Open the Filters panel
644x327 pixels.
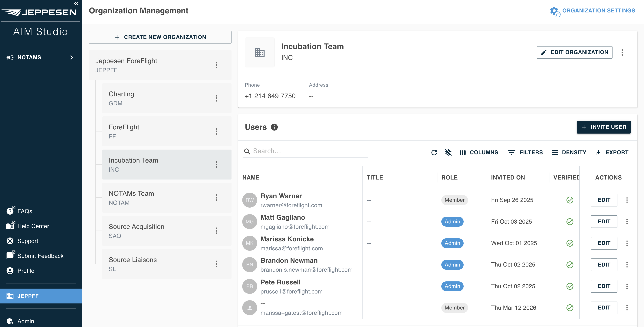pos(525,153)
